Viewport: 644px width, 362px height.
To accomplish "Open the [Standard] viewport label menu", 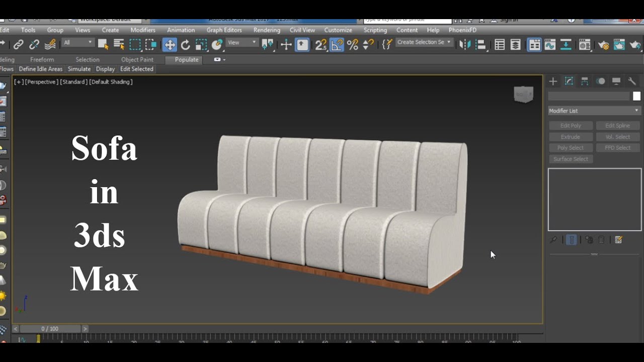I will (x=74, y=81).
